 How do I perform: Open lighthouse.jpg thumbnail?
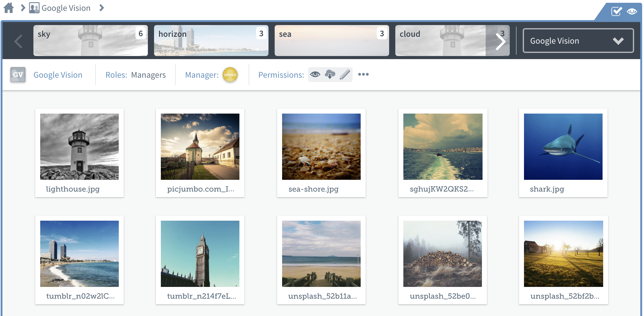click(x=79, y=147)
